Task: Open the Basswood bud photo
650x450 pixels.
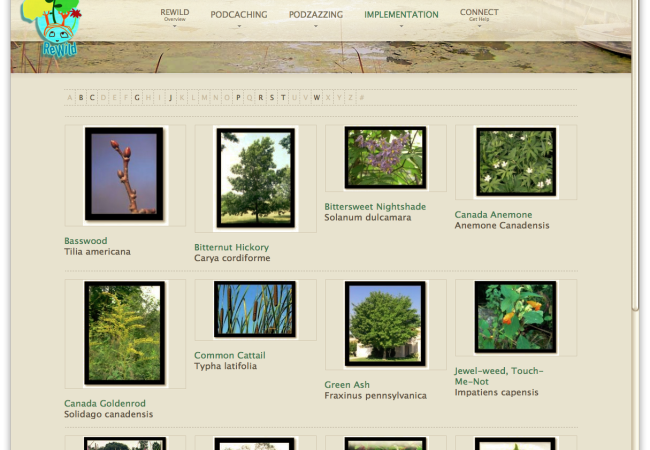Action: tap(124, 174)
